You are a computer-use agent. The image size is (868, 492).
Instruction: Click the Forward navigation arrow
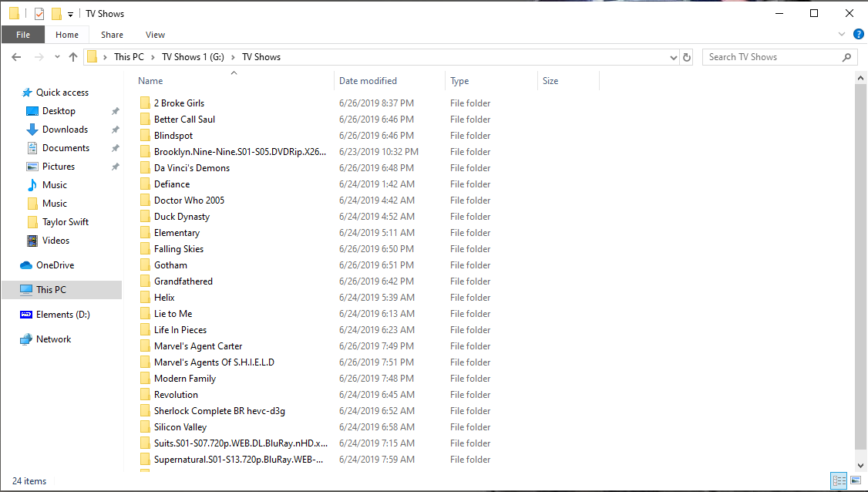39,57
